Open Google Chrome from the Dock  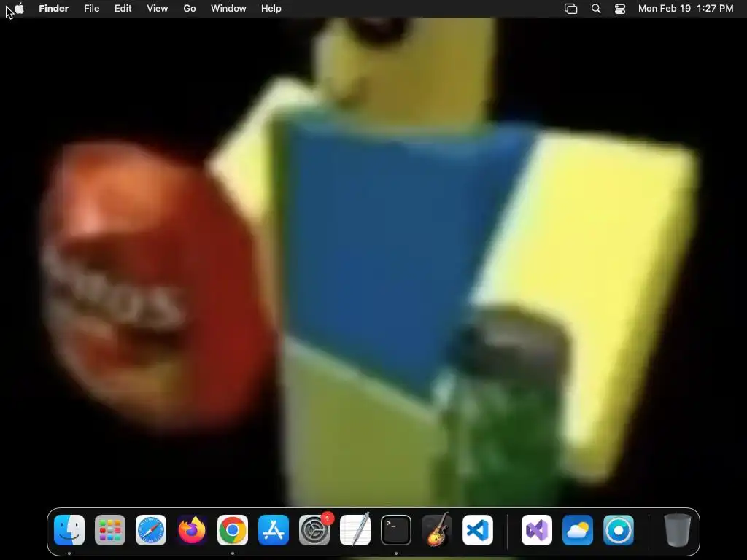(233, 530)
